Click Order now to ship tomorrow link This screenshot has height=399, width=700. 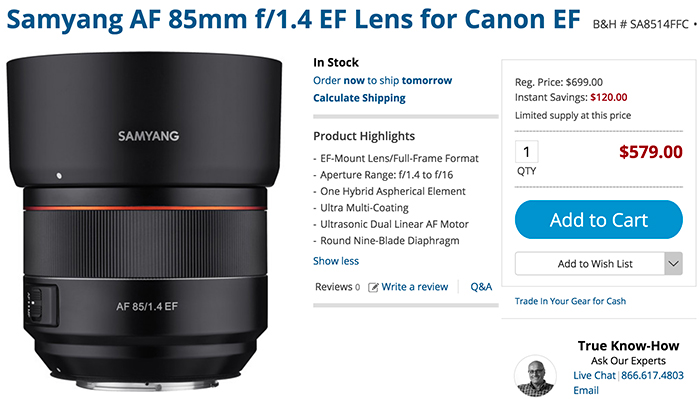(x=383, y=81)
